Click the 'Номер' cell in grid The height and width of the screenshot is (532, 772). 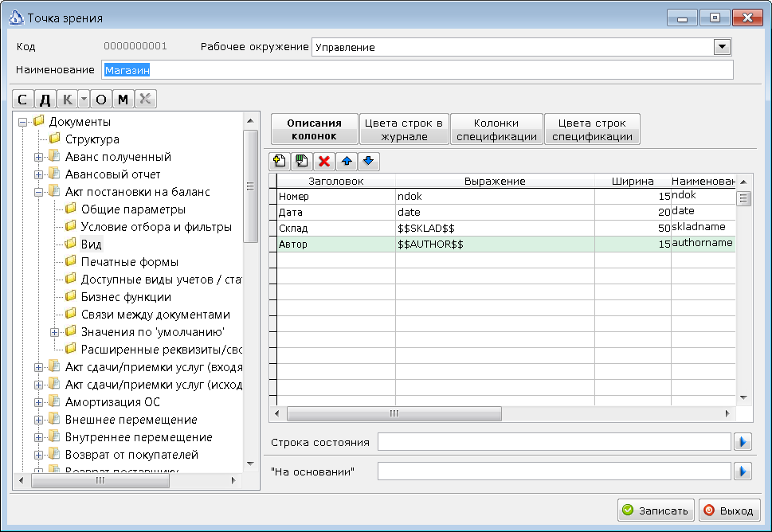pos(336,197)
